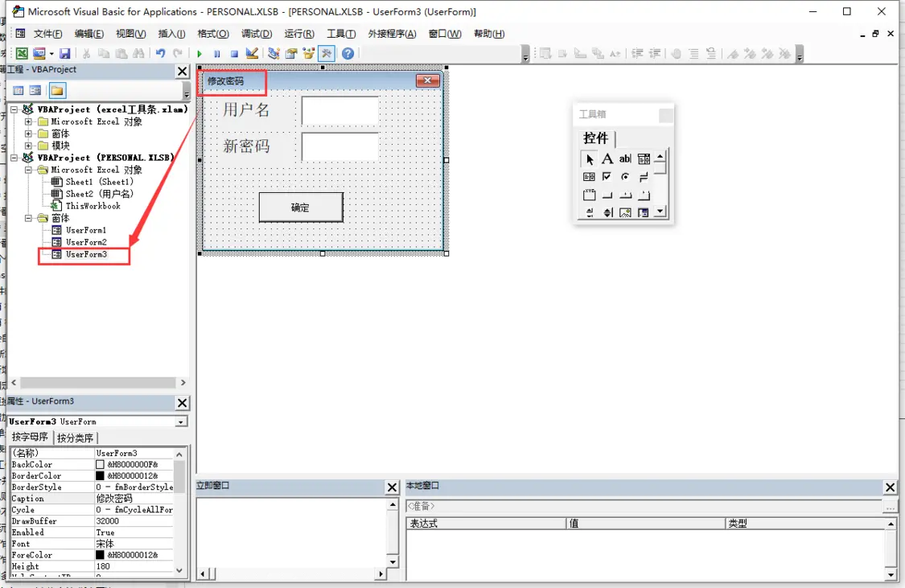Collapse Microsoft Excel 对象 under PERSONAL.XLSB
905x588 pixels.
point(28,170)
